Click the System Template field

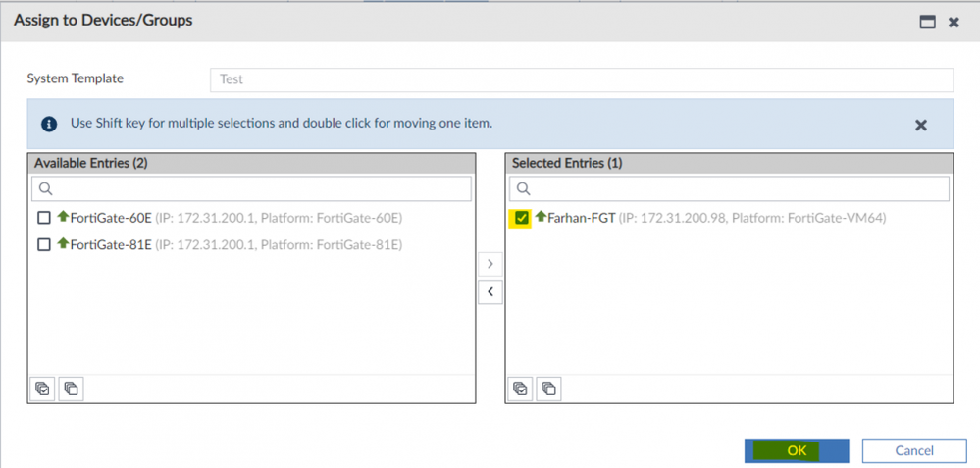(x=581, y=79)
